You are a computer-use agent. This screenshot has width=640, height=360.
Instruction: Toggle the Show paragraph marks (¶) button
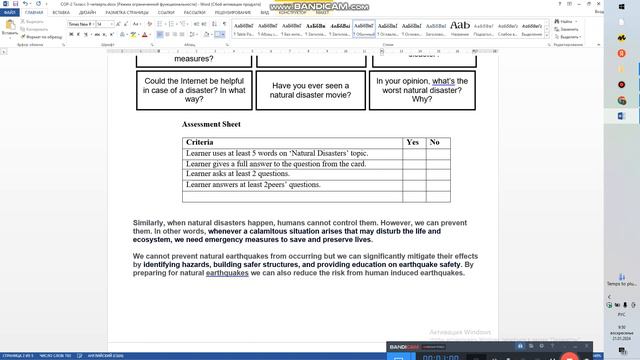[224, 24]
